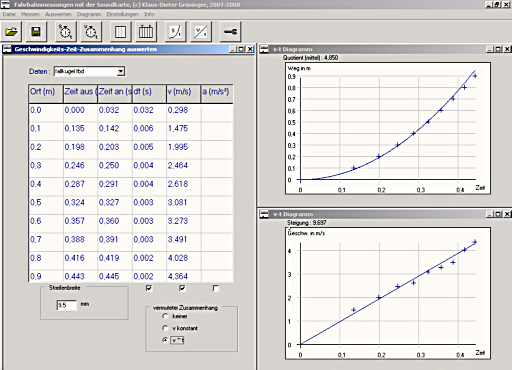Click the 'a (m/s²)' column header
512x370 pixels.
[217, 94]
